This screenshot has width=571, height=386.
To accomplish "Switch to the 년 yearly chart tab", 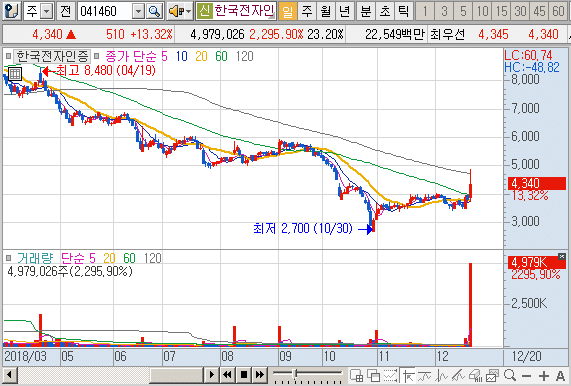I will coord(344,11).
